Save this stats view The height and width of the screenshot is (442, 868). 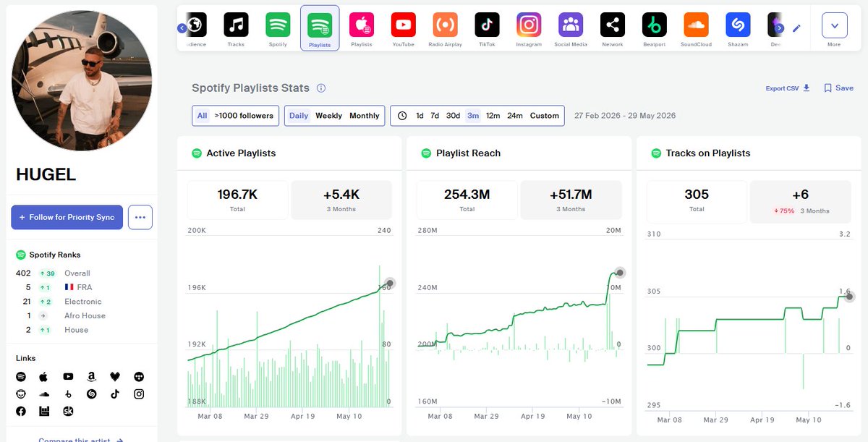tap(839, 88)
